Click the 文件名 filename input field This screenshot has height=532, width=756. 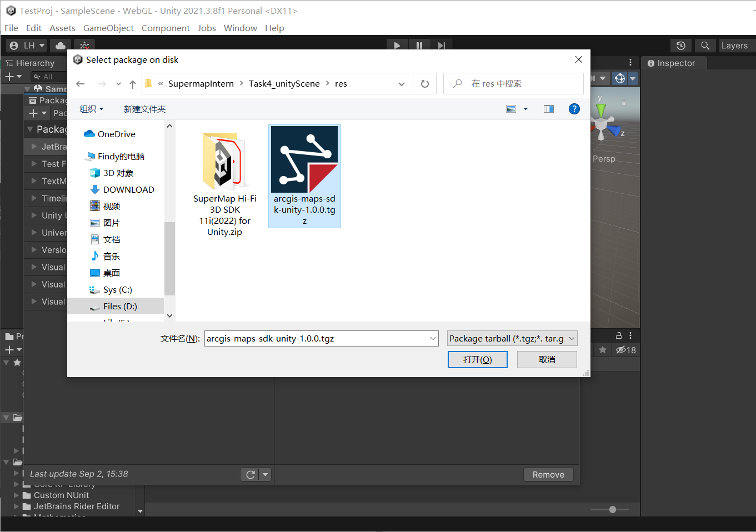click(321, 338)
